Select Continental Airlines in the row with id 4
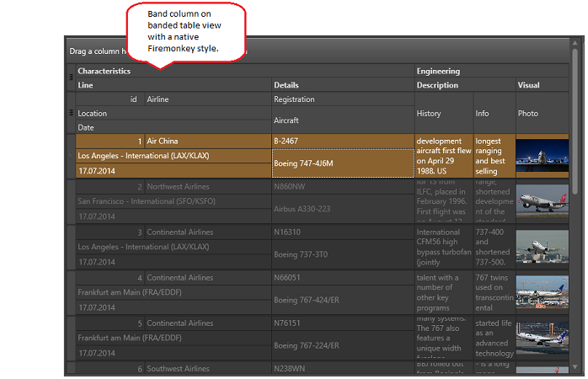 coord(208,278)
